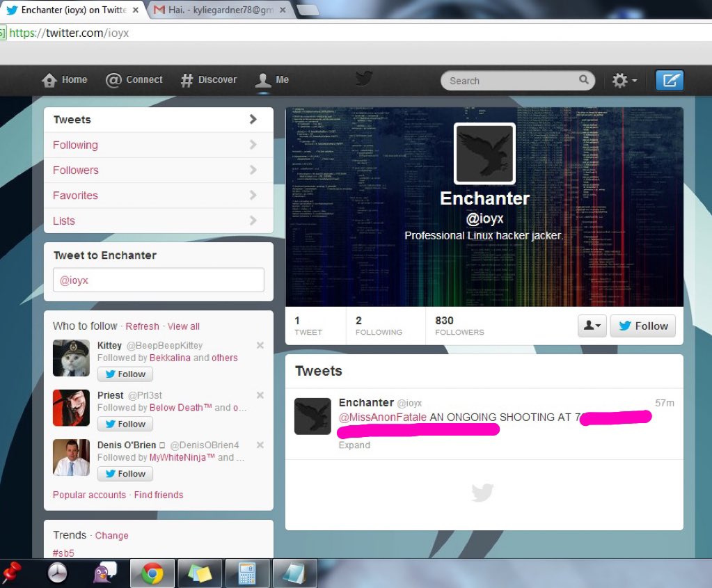The image size is (712, 588).
Task: Open the #sb5 trend
Action: click(63, 553)
